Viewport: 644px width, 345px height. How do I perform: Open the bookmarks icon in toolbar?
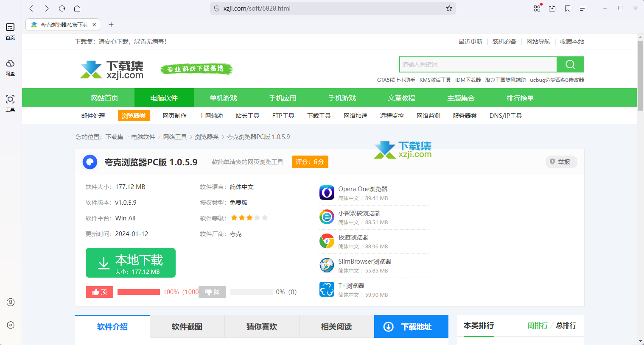click(568, 8)
